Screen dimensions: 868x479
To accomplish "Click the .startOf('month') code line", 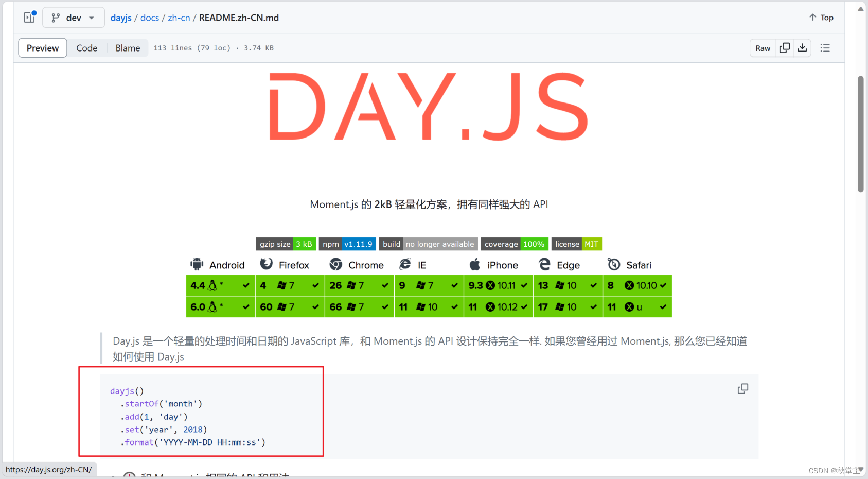I will click(x=161, y=404).
